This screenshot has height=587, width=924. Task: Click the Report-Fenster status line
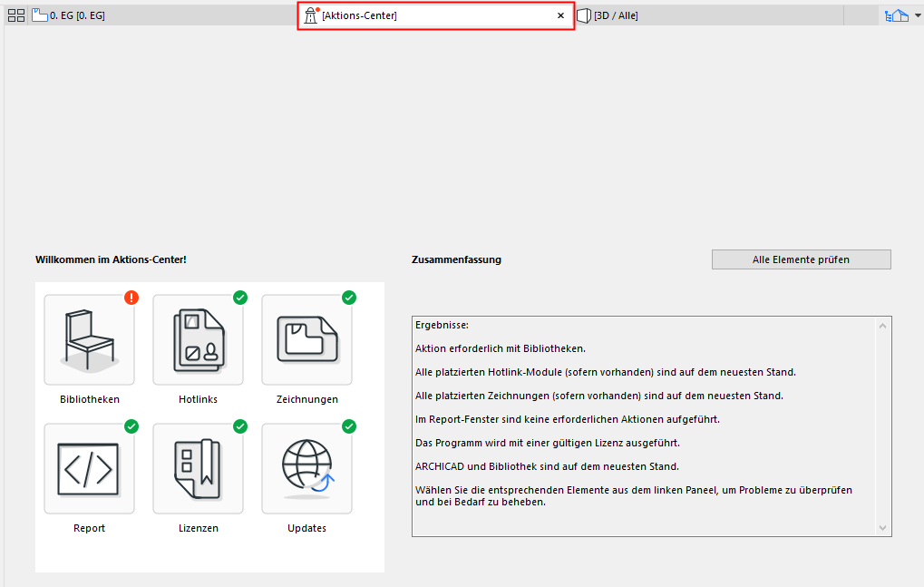pyautogui.click(x=568, y=419)
